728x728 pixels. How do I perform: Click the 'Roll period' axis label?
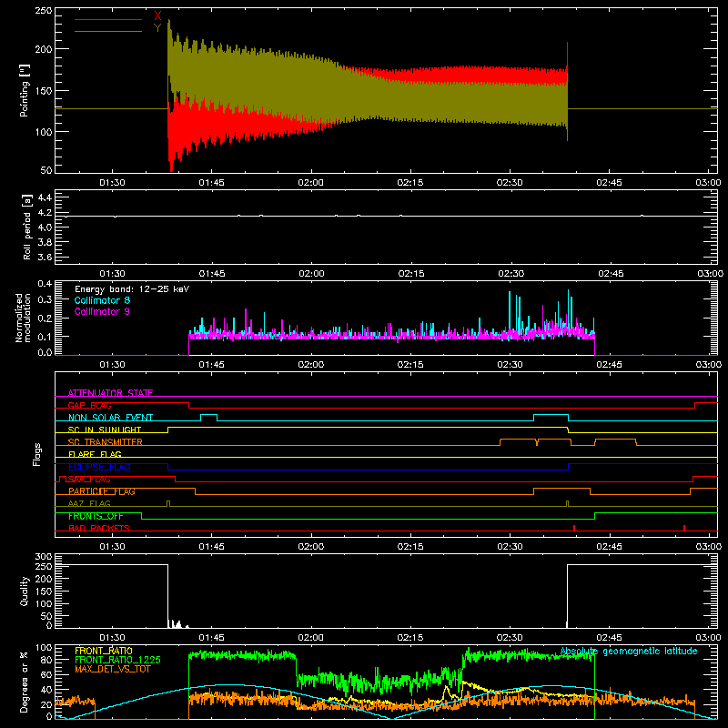(x=27, y=227)
